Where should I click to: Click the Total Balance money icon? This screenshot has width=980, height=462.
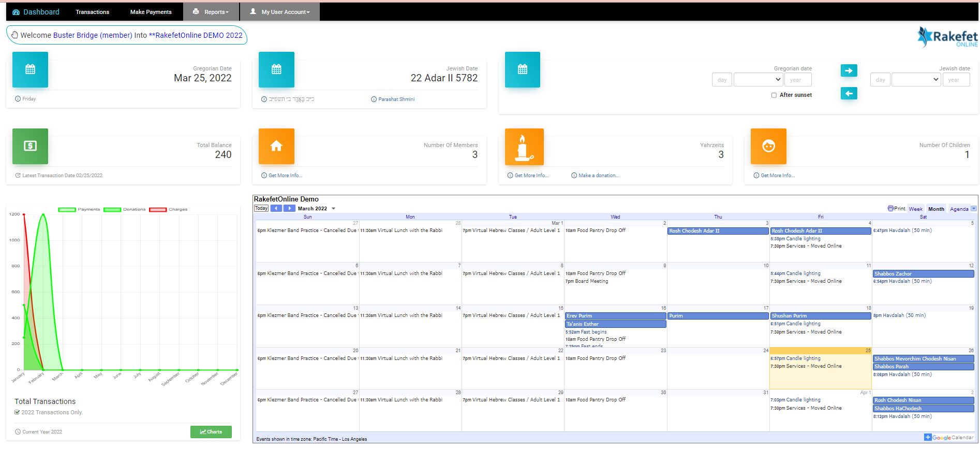point(30,146)
